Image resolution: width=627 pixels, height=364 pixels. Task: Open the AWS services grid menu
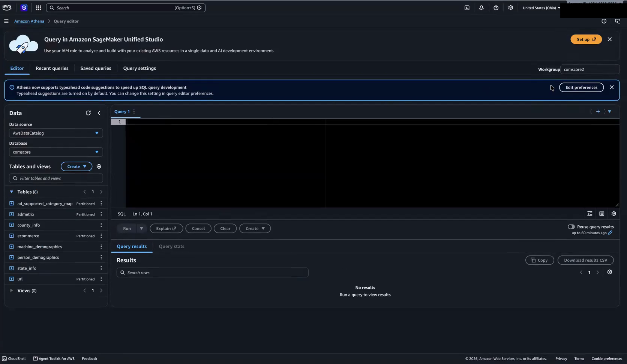(38, 8)
